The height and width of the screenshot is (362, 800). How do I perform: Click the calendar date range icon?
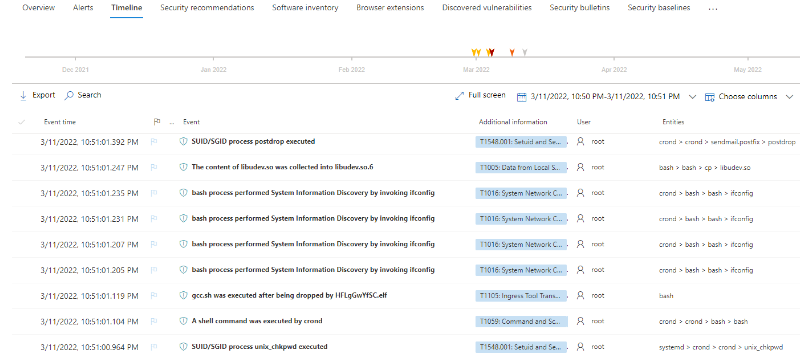pos(521,97)
